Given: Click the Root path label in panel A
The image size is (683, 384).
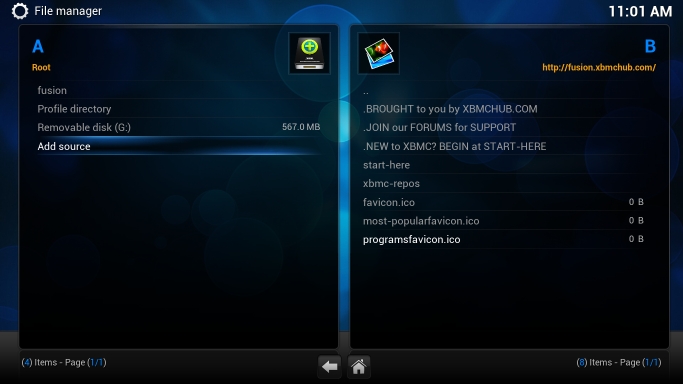Looking at the screenshot, I should pos(41,67).
